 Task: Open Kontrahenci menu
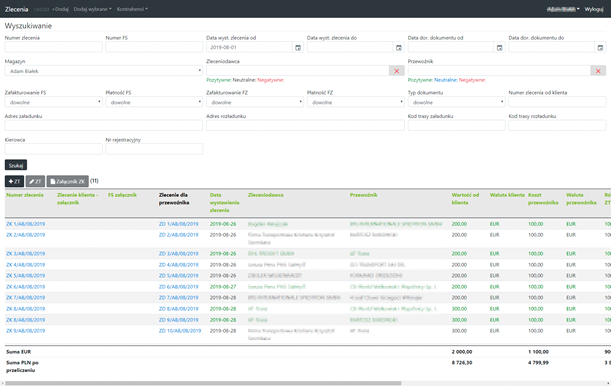[132, 9]
